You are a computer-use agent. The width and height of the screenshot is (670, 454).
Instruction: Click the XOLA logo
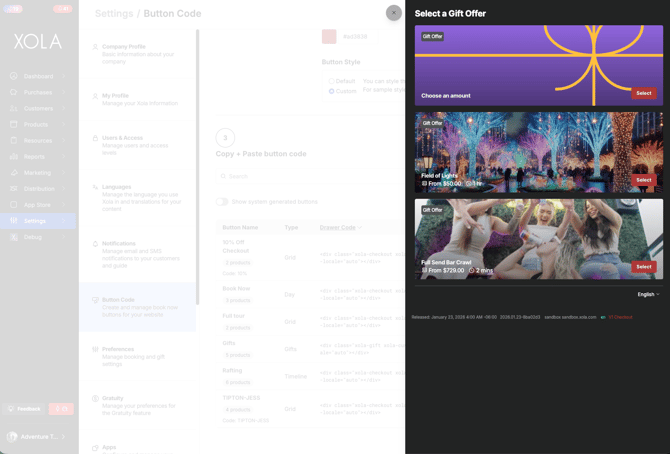38,41
